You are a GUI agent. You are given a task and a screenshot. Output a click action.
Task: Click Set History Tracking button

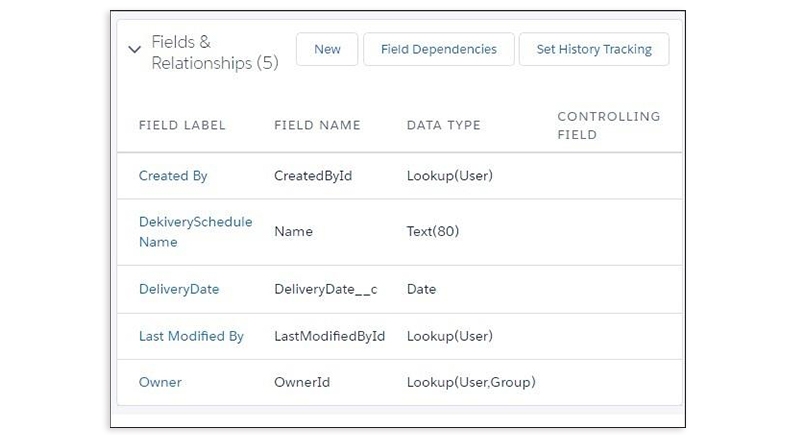(x=594, y=49)
